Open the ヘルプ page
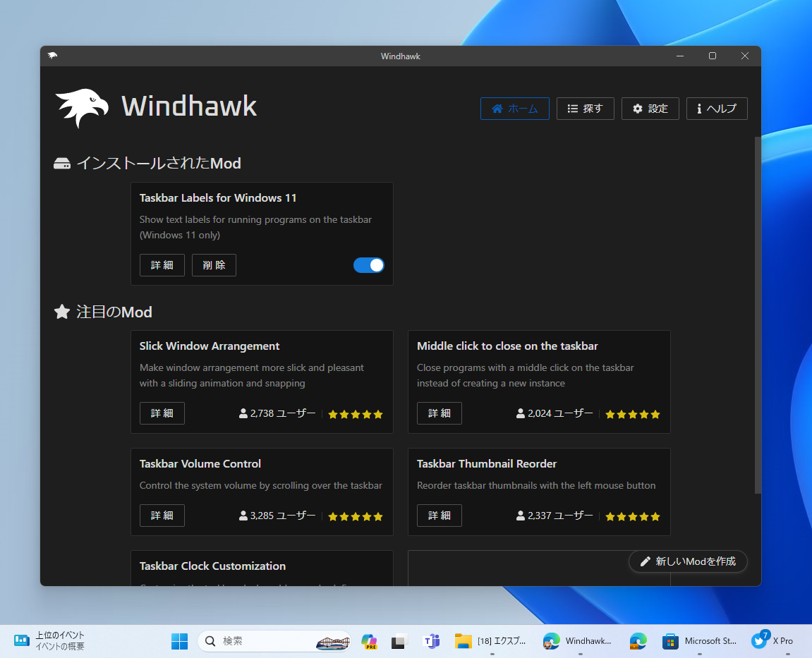This screenshot has height=658, width=812. pos(717,108)
